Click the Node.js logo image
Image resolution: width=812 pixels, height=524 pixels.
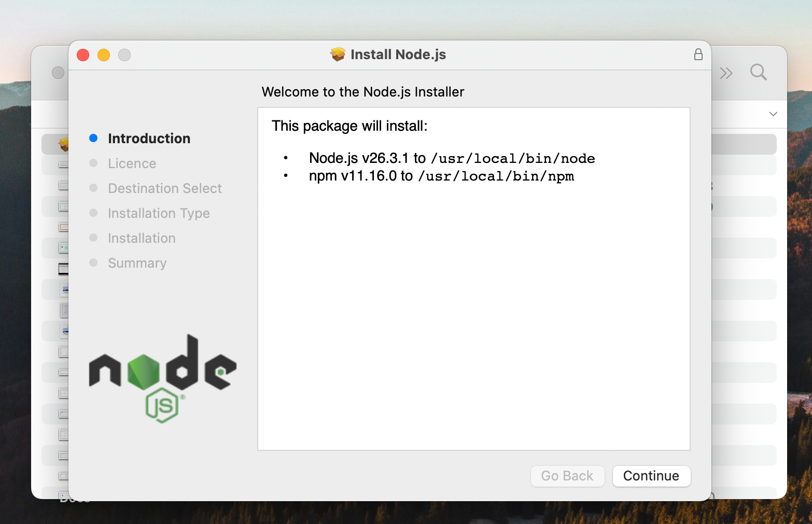(163, 379)
